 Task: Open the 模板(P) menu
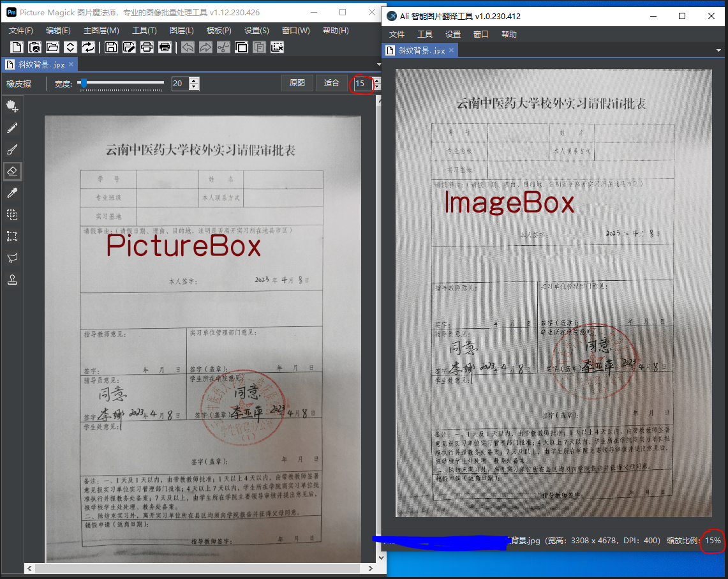point(219,31)
